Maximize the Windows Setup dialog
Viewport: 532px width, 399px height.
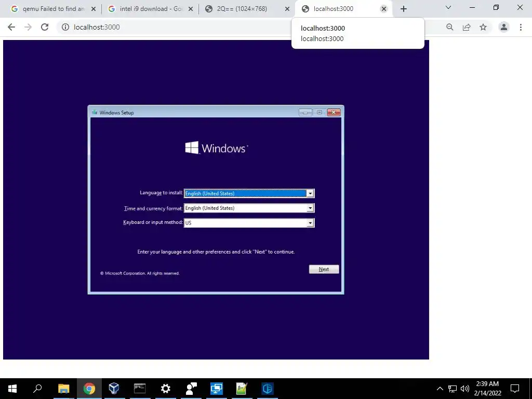click(320, 112)
